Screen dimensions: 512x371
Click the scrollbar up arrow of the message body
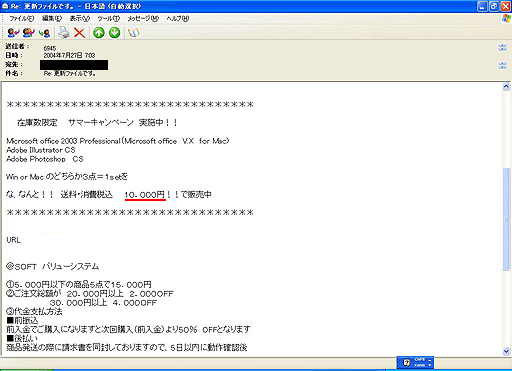(x=506, y=87)
